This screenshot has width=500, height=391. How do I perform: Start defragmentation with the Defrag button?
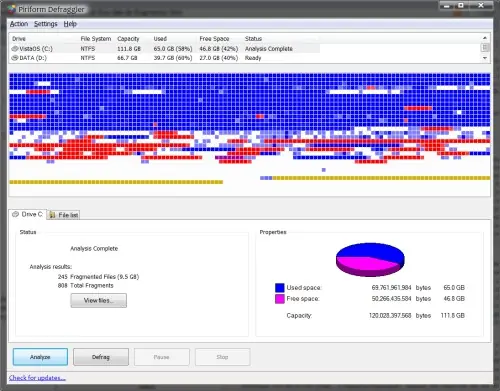click(x=101, y=357)
